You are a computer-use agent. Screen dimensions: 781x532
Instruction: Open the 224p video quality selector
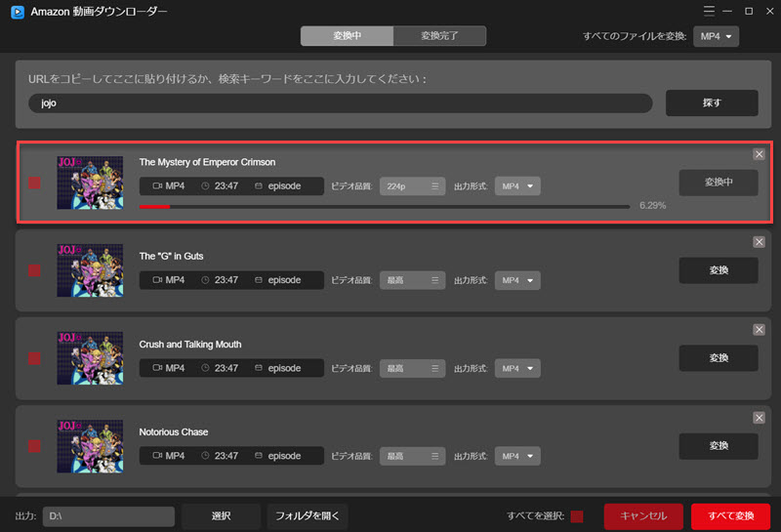[412, 186]
